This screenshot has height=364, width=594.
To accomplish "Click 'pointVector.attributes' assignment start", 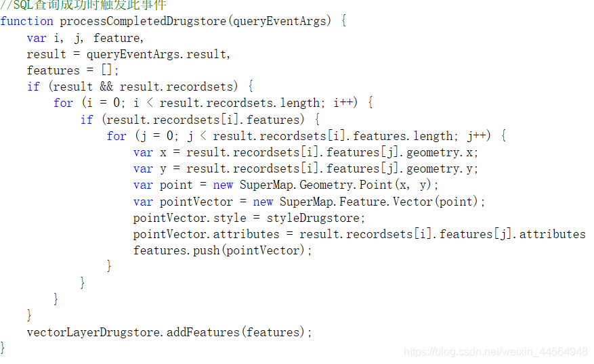I will (206, 235).
